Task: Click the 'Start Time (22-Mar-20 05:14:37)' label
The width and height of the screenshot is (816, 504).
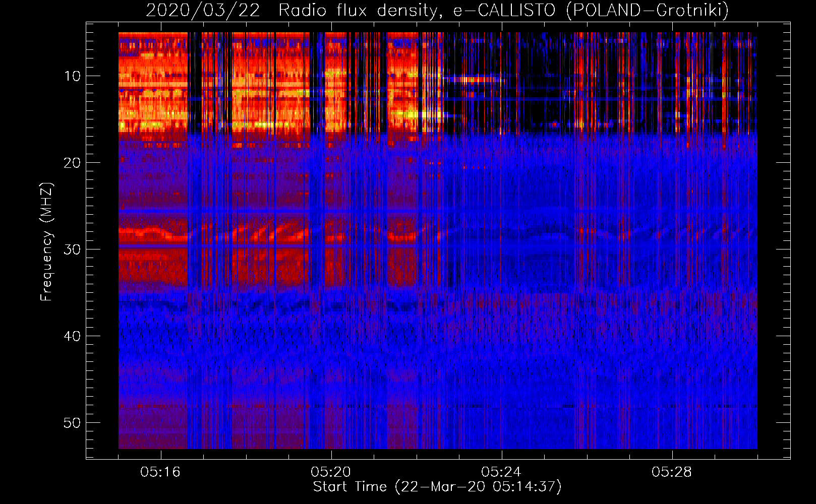Action: (x=437, y=487)
